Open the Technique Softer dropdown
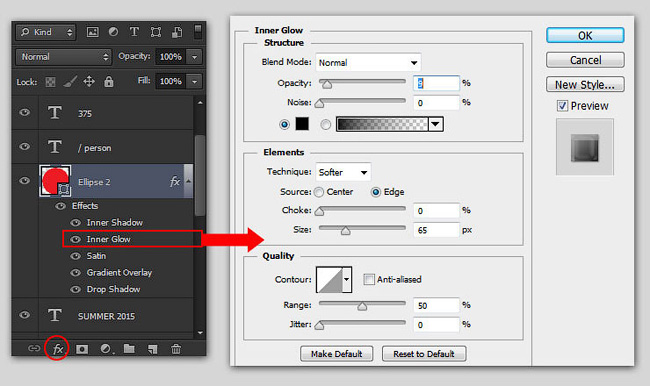The image size is (650, 386). 343,172
